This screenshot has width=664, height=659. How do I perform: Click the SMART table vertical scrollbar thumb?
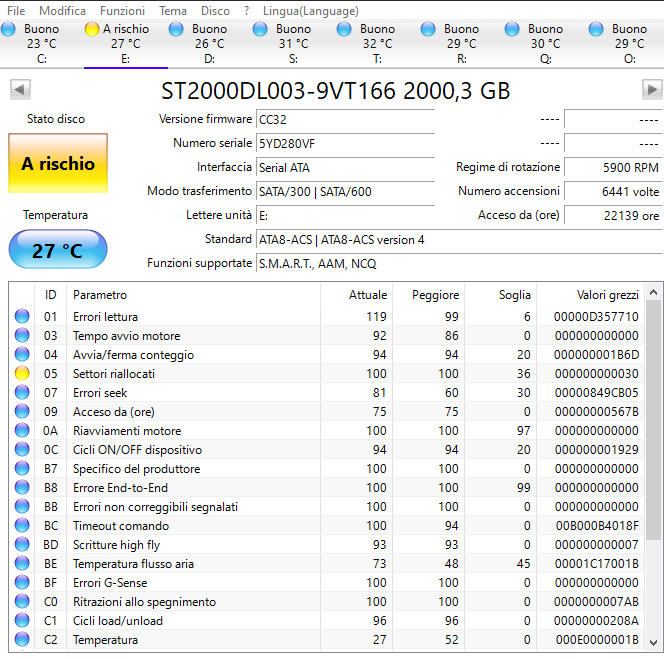point(653,419)
